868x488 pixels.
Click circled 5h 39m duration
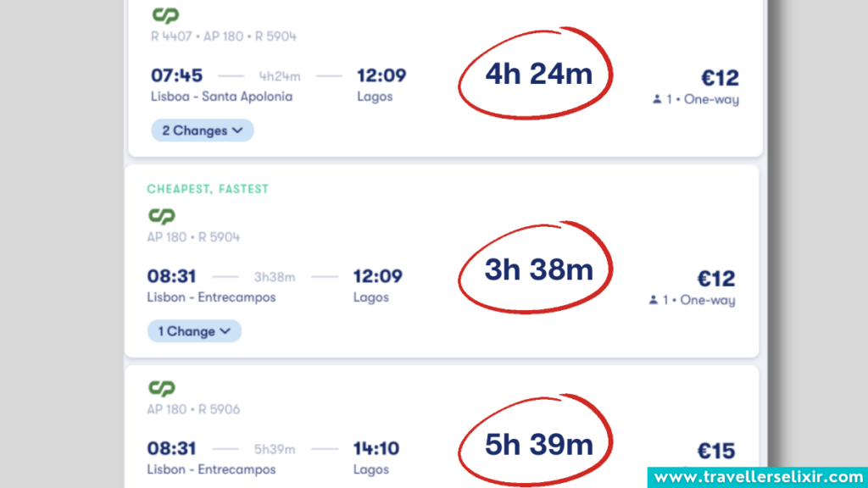538,443
